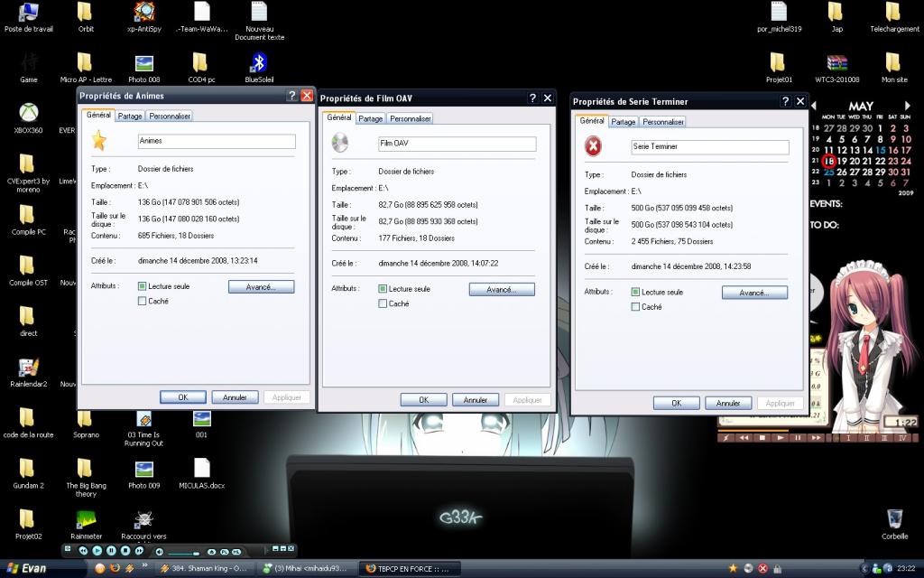
Task: Click Annuler in Propriétés de Film OAV
Action: tap(475, 399)
